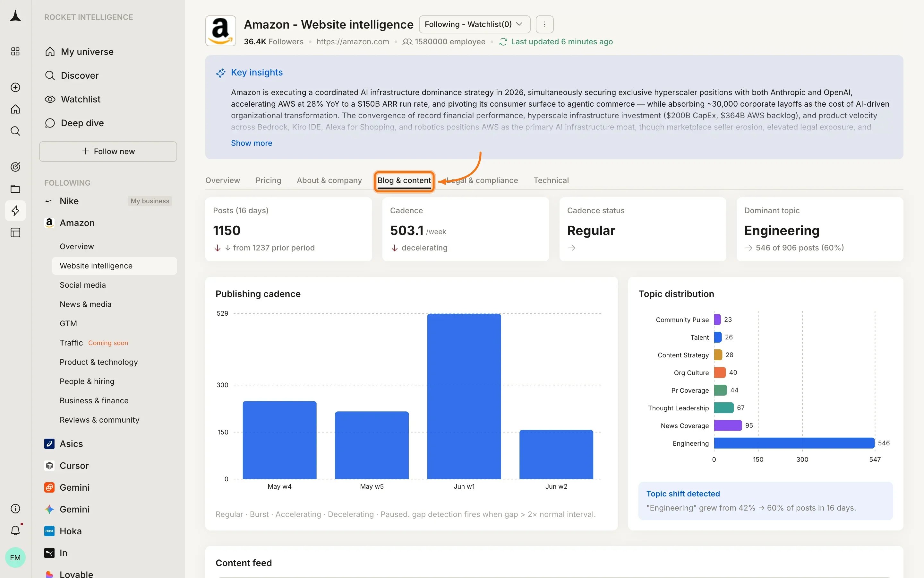This screenshot has width=924, height=578.
Task: Click the Key insights sparkle icon
Action: point(221,73)
